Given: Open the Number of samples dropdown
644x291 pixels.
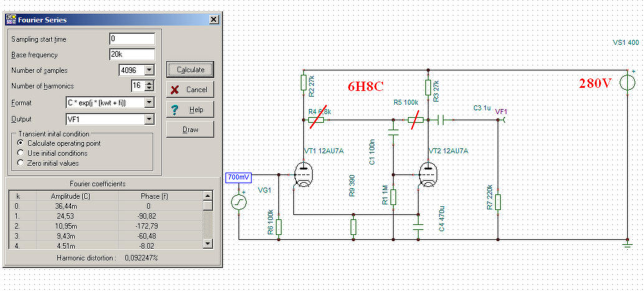Looking at the screenshot, I should [x=149, y=70].
